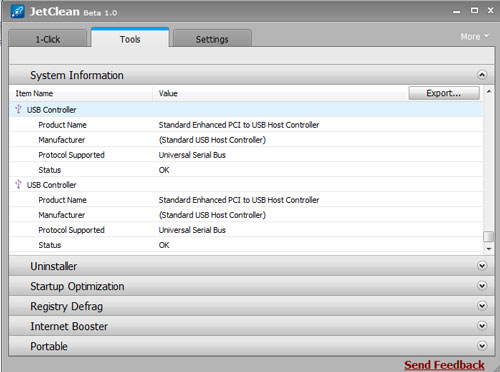
Task: Click the scrollbar up arrow
Action: pos(489,91)
